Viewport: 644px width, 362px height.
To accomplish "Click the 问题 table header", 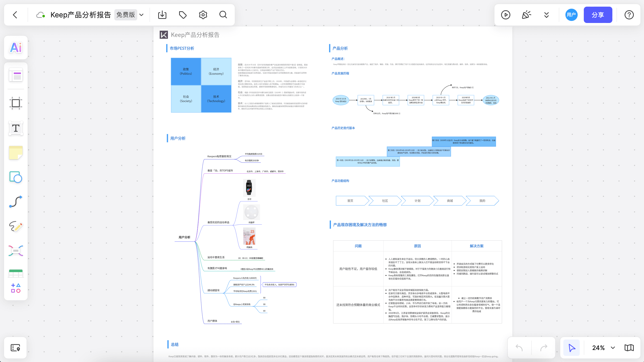I will tap(358, 246).
